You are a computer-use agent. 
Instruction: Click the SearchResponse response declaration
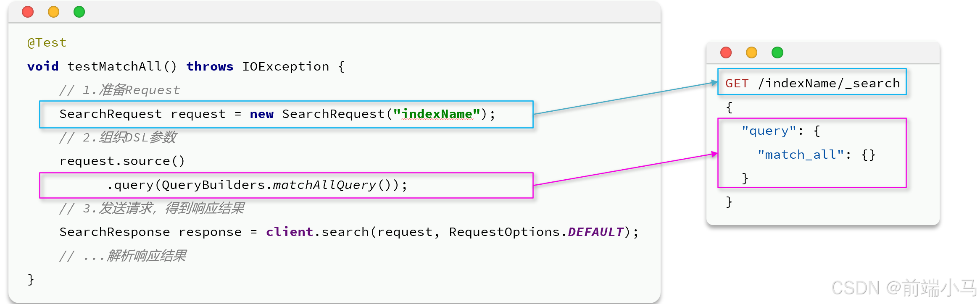click(150, 232)
